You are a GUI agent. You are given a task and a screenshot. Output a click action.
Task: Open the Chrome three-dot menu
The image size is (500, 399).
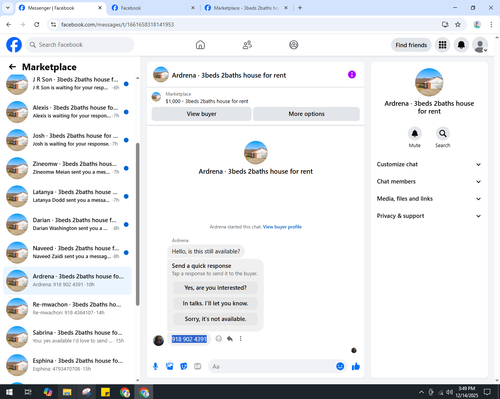point(491,24)
